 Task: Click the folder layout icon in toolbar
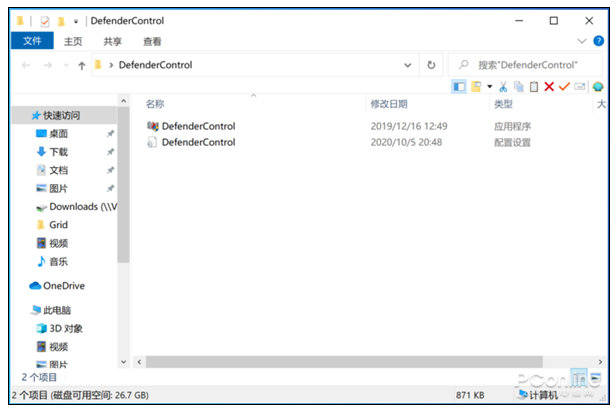(476, 86)
